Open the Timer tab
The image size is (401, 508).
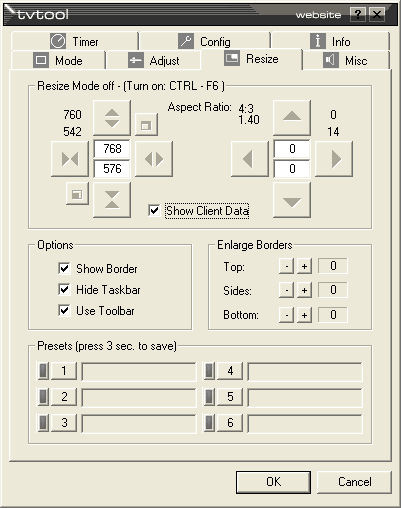tap(75, 42)
